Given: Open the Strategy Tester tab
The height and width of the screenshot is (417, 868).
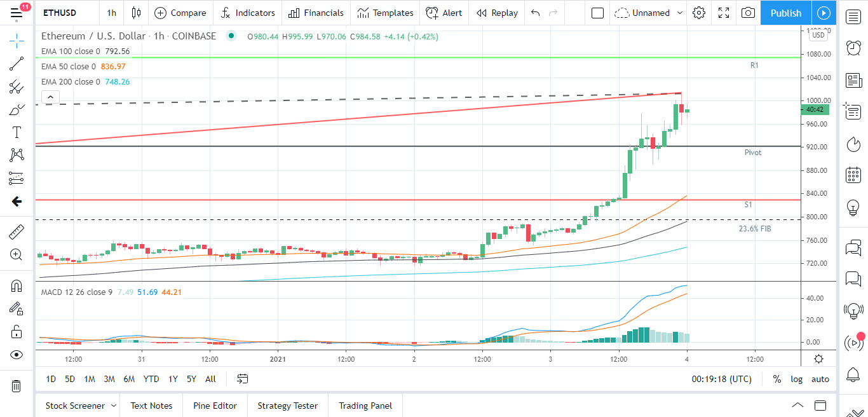Looking at the screenshot, I should tap(287, 406).
